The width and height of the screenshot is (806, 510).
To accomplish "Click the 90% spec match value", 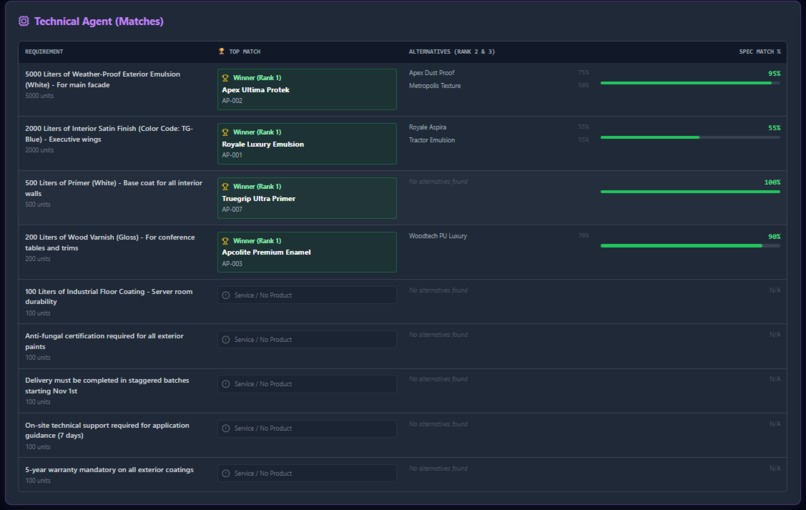I will click(774, 237).
